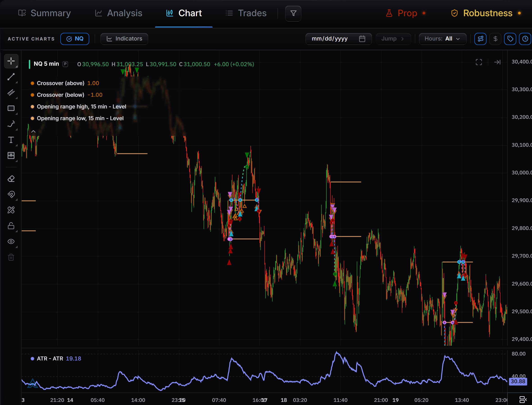Open the Robustness section
532x405 pixels.
[x=486, y=13]
